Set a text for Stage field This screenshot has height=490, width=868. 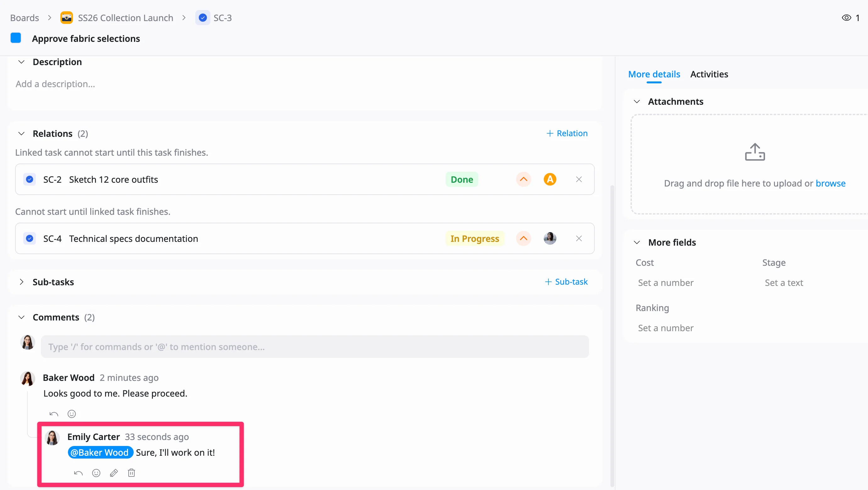(x=784, y=283)
